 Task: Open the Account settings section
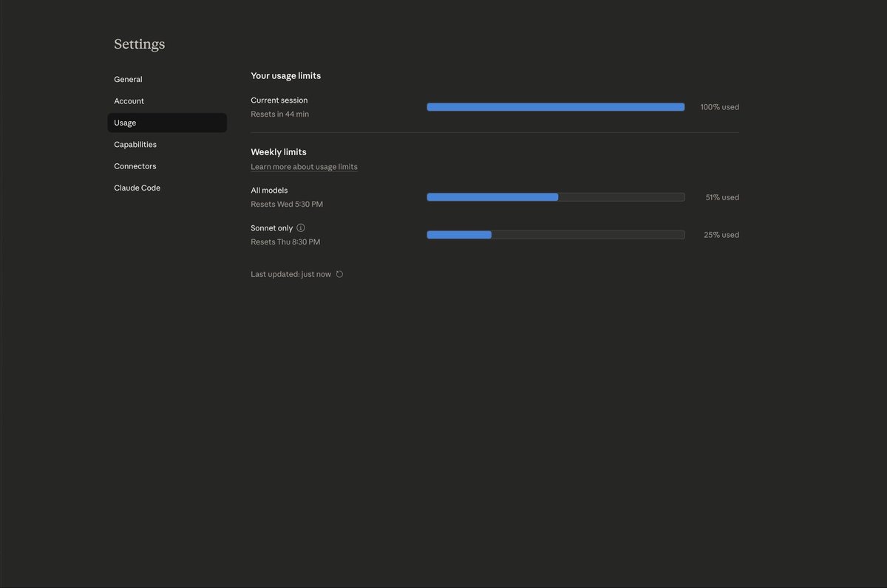167,101
